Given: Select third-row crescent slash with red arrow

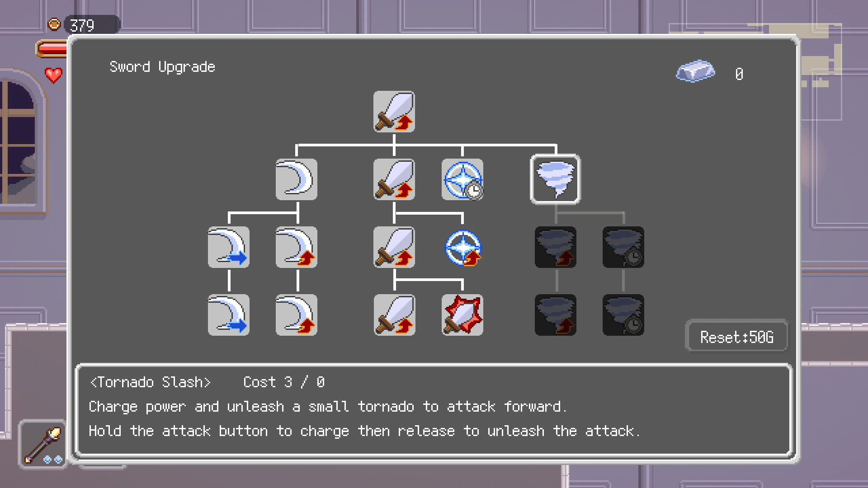Looking at the screenshot, I should pos(296,247).
